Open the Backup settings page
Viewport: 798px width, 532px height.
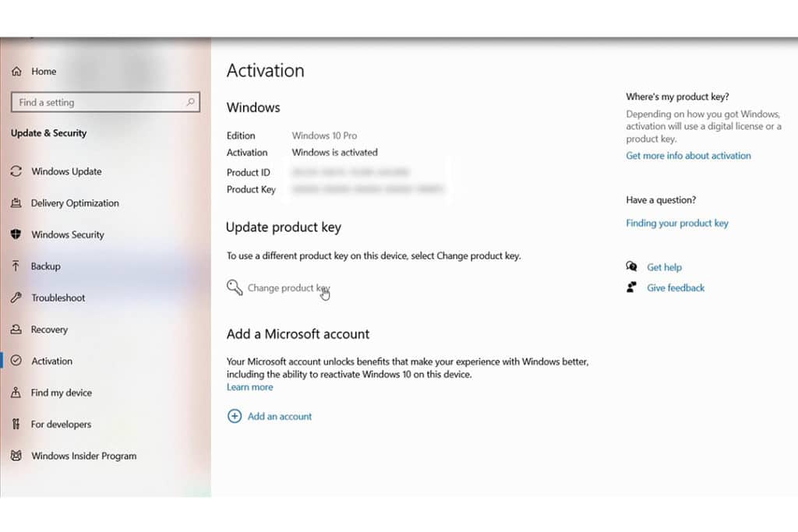[45, 266]
